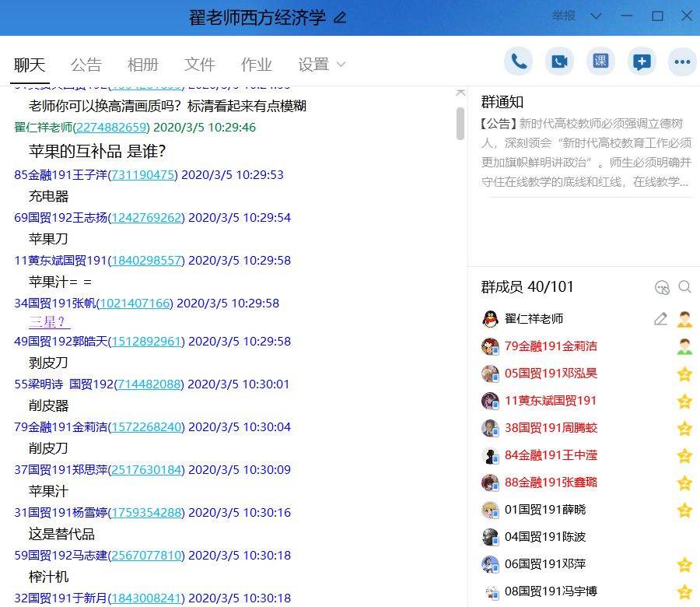Screen dimensions: 700x607
Task: Click the member activity icon beside search
Action: coord(662,287)
